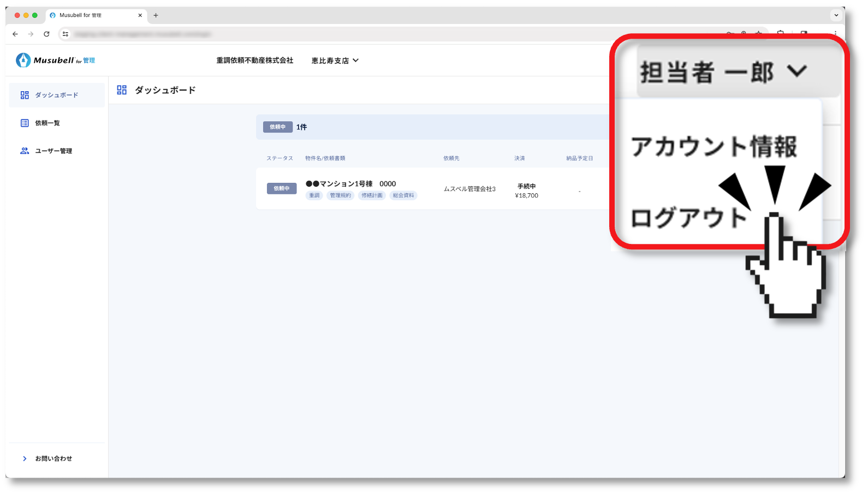This screenshot has height=495, width=868.
Task: Expand the お問い合わせ chevron in sidebar
Action: (25, 458)
